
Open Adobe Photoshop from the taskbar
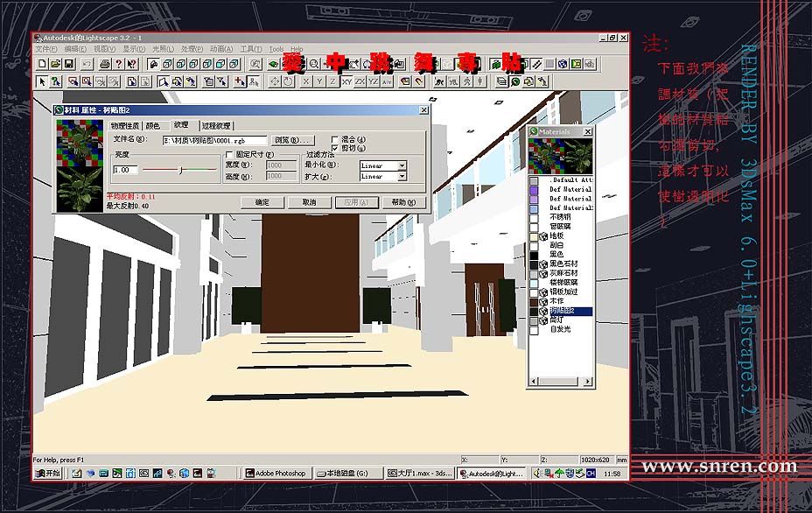click(275, 473)
